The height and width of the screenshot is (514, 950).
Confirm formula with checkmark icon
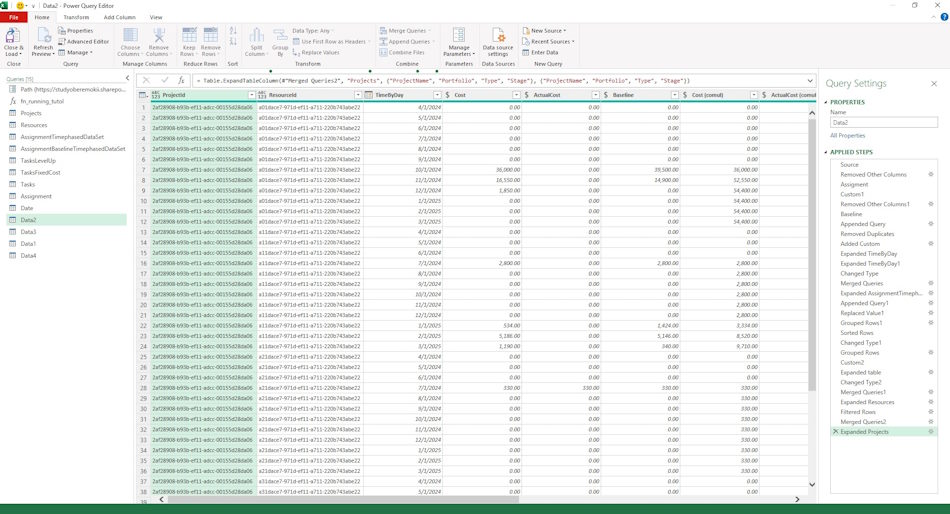(x=164, y=81)
